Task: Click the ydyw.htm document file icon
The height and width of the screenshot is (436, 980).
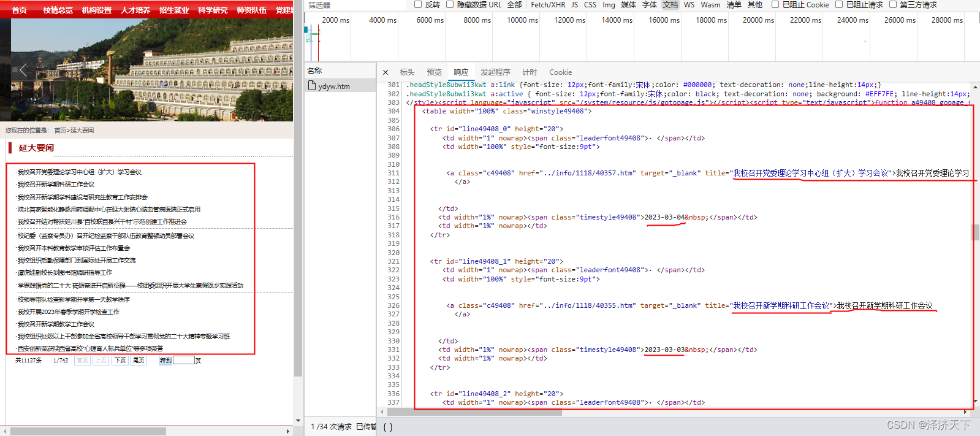Action: pyautogui.click(x=312, y=86)
